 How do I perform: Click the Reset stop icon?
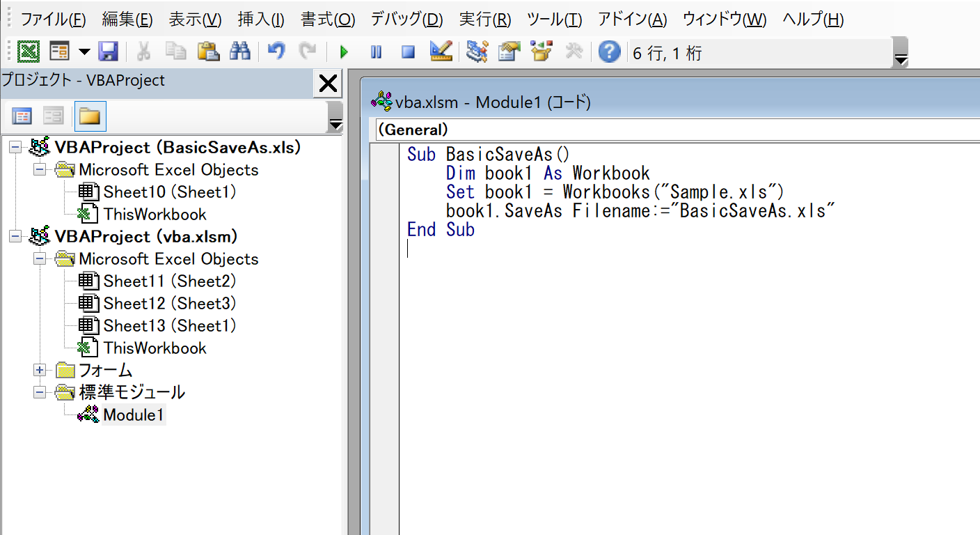(x=408, y=52)
